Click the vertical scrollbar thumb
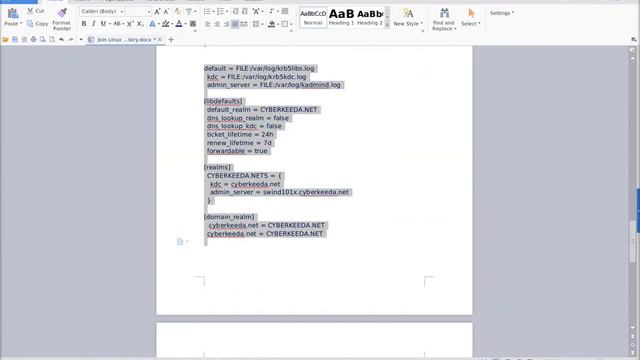Image resolution: width=640 pixels, height=360 pixels. [x=632, y=241]
